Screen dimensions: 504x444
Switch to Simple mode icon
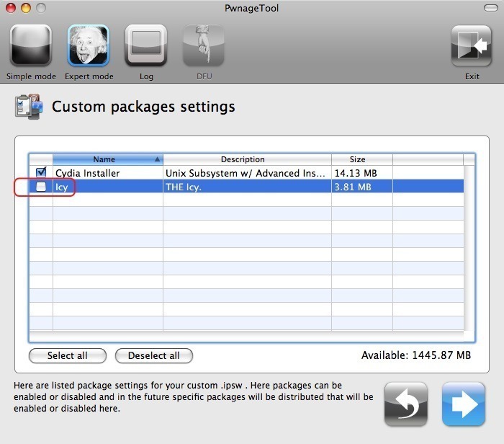pos(31,46)
